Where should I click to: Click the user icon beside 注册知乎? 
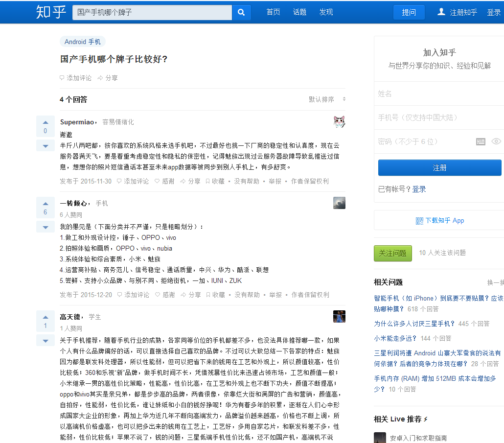(x=441, y=12)
